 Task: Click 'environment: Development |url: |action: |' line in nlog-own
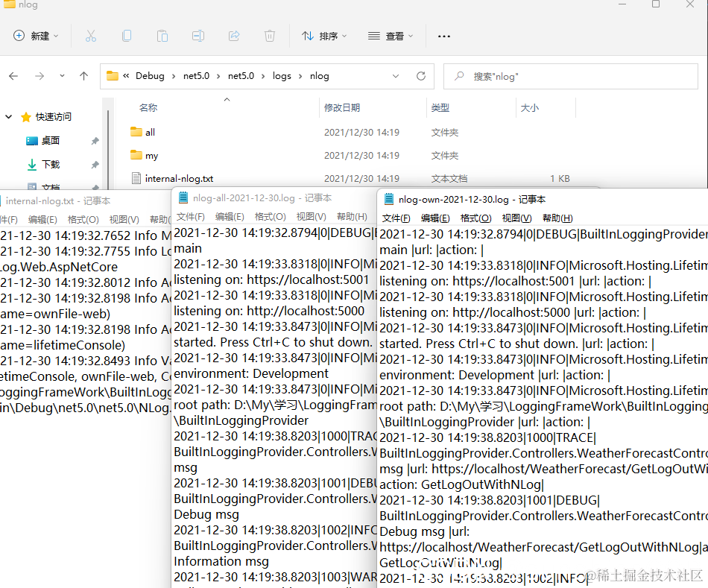point(494,375)
